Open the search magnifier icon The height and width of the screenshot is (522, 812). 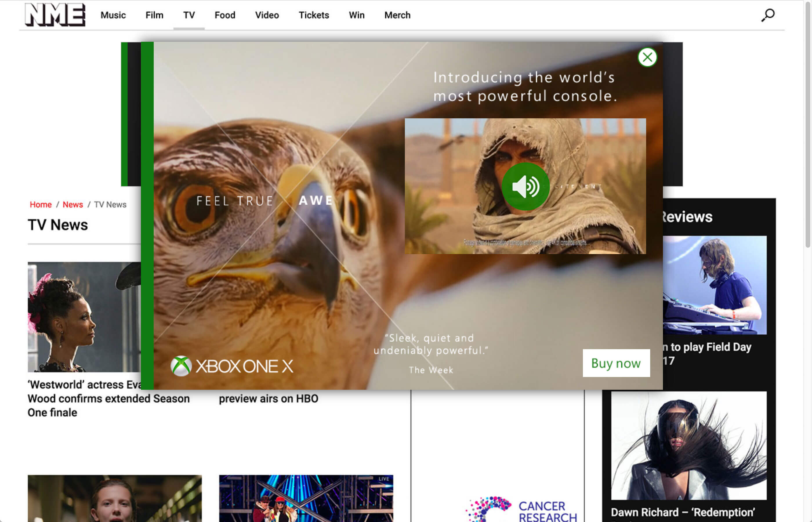pos(768,15)
